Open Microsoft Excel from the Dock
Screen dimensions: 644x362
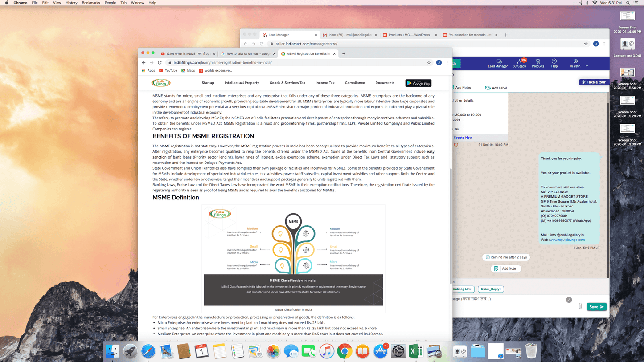[416, 351]
